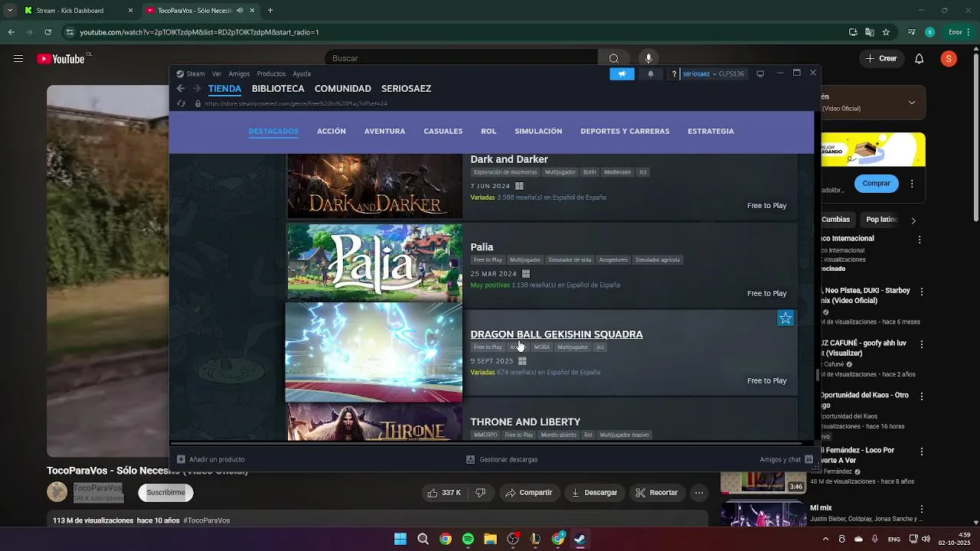Screen dimensions: 980x551
Task: Show more YouTube filter chips arrow
Action: pos(913,220)
